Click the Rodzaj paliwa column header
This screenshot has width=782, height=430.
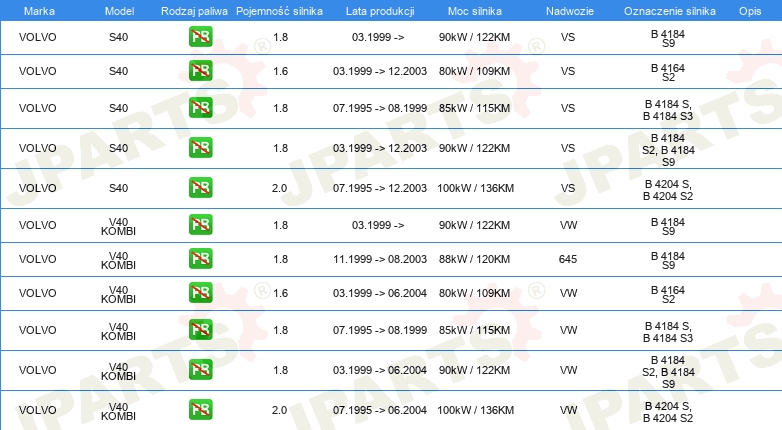pos(194,11)
